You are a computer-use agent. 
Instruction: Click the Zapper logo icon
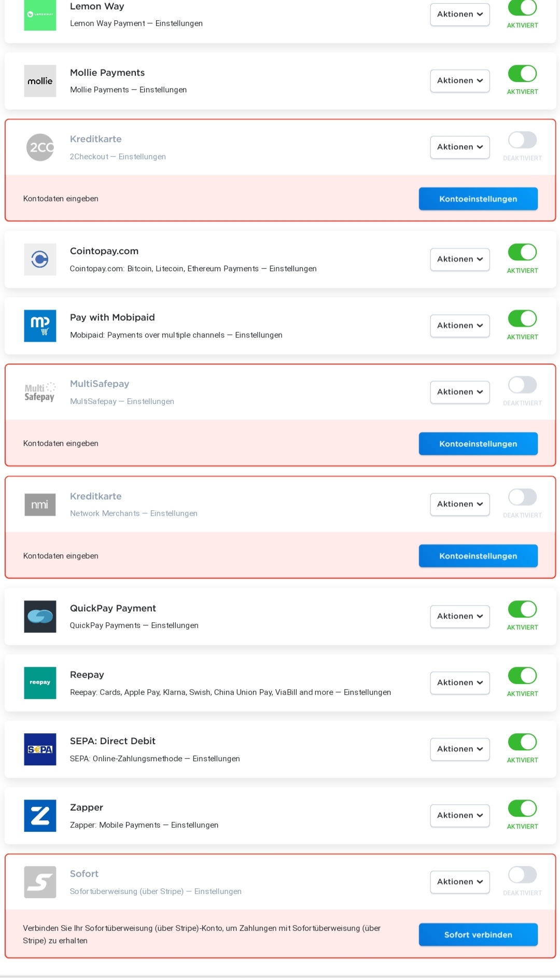click(x=40, y=816)
